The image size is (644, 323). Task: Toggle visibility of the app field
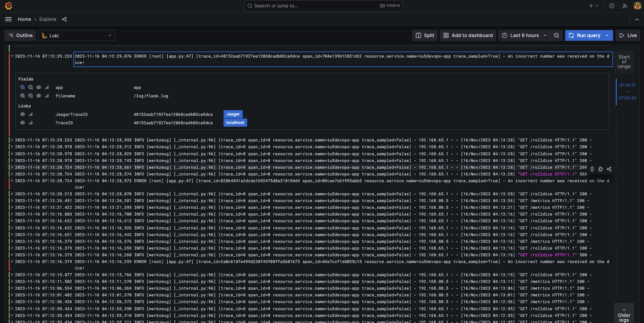(38, 87)
